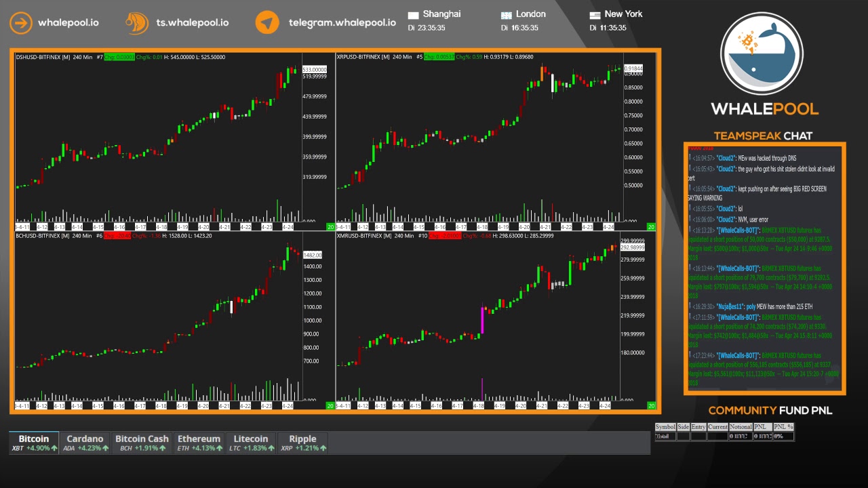868x488 pixels.
Task: Click the New York clock time 11:35:35
Action: pos(612,28)
